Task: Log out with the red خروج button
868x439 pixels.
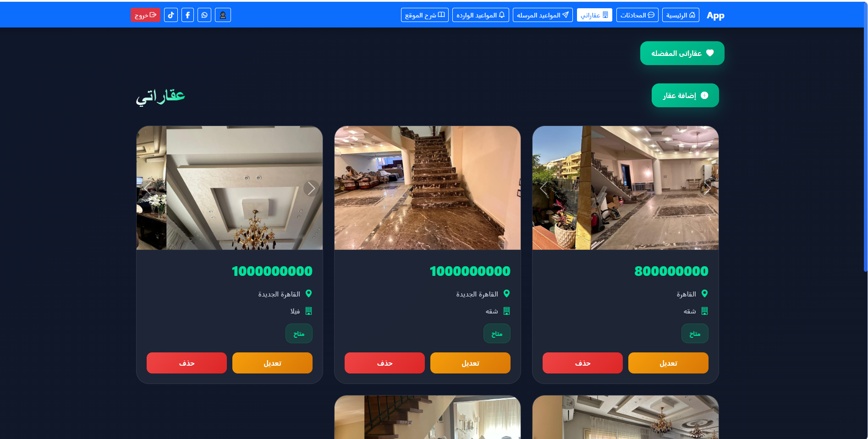Action: [x=145, y=15]
